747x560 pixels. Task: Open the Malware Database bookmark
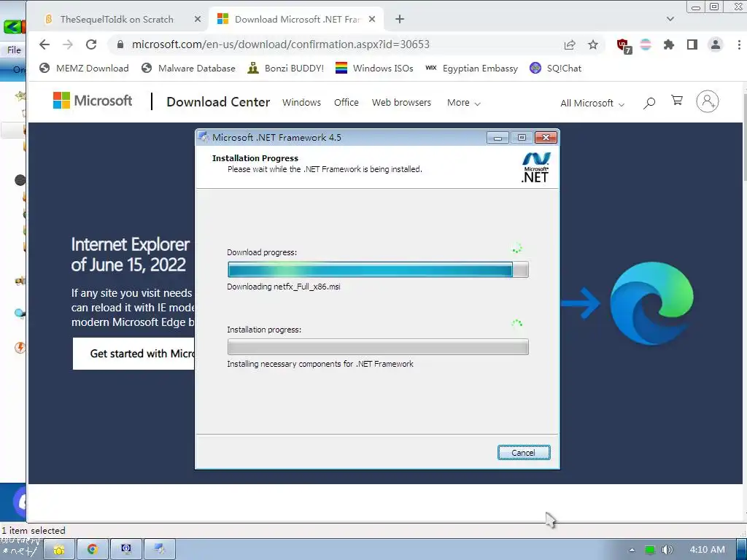point(189,68)
